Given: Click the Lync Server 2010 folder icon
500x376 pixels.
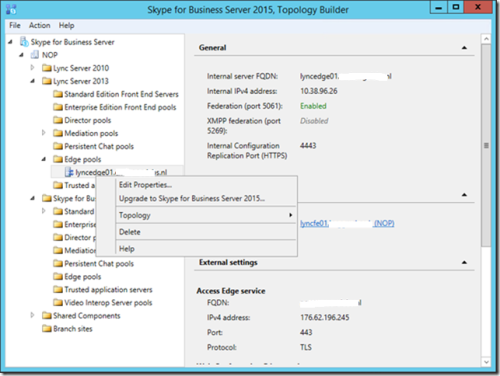Looking at the screenshot, I should pyautogui.click(x=47, y=68).
